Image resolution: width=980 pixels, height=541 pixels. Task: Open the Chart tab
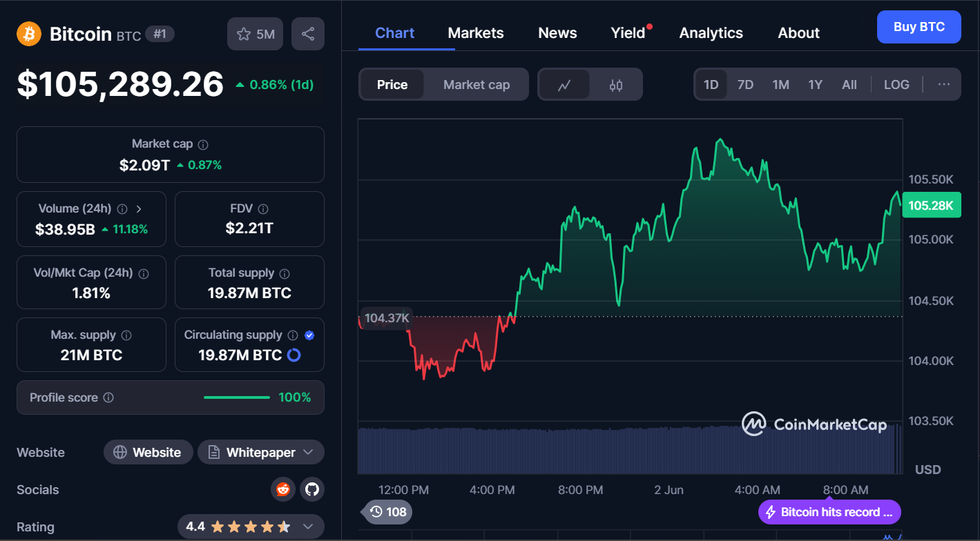395,33
